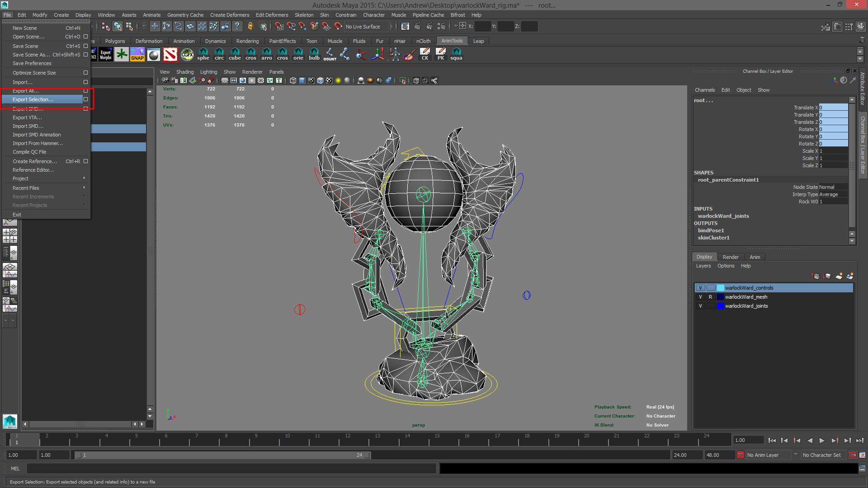Click the warlockWard_joints layer color swatch
The width and height of the screenshot is (868, 488).
pyautogui.click(x=720, y=306)
